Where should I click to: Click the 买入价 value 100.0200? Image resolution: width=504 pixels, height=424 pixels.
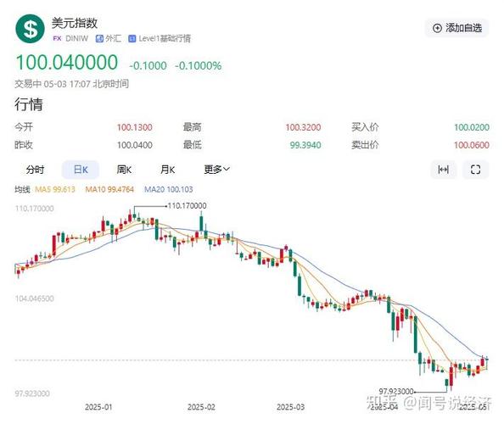pos(472,127)
